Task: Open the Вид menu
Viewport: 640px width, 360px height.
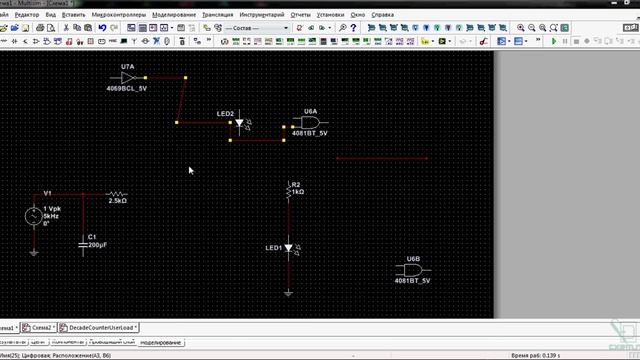Action: pyautogui.click(x=51, y=15)
